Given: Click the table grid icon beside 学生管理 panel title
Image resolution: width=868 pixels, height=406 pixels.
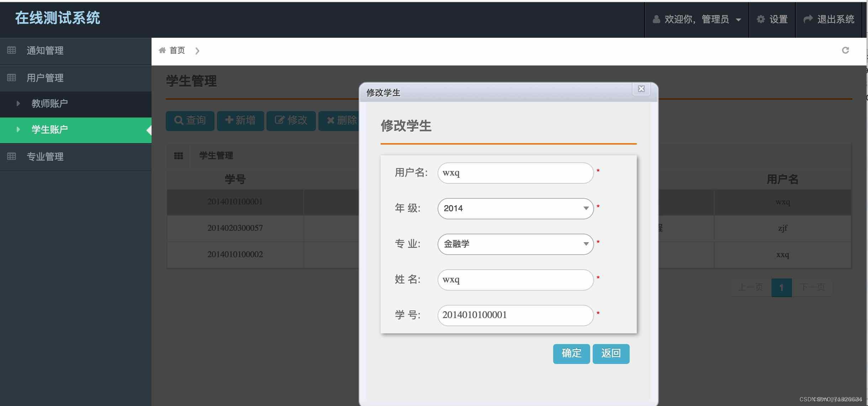Looking at the screenshot, I should [179, 156].
